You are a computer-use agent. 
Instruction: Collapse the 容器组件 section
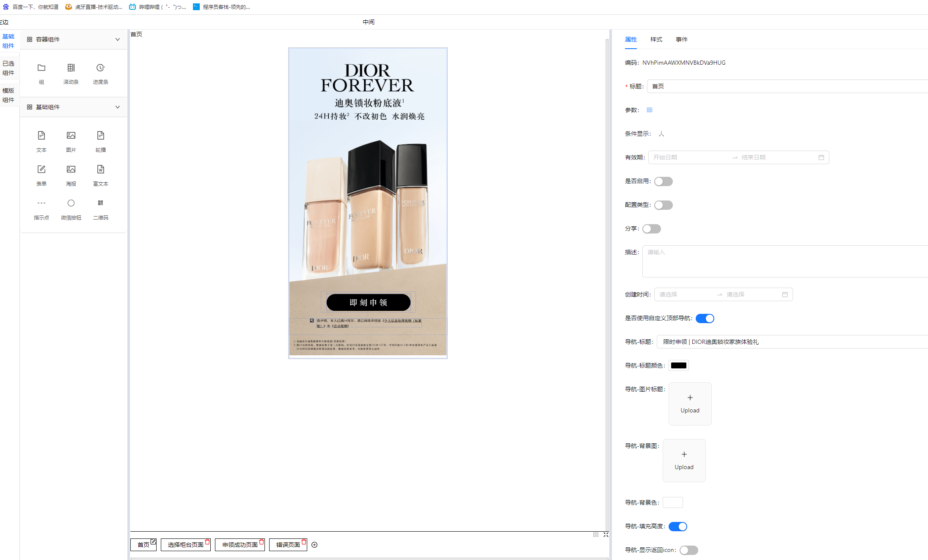click(118, 39)
